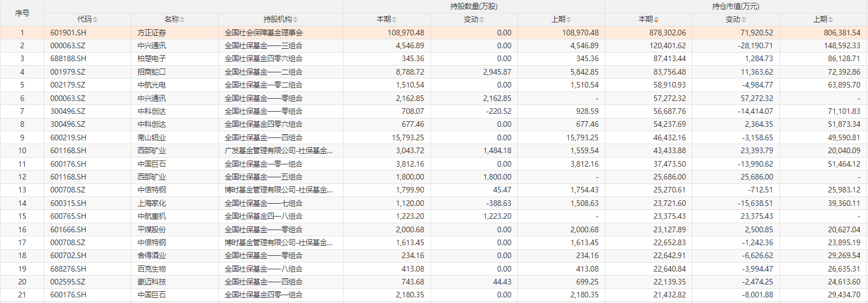The height and width of the screenshot is (303, 868).
Task: Click stock code 001979.SZ
Action: pyautogui.click(x=68, y=72)
